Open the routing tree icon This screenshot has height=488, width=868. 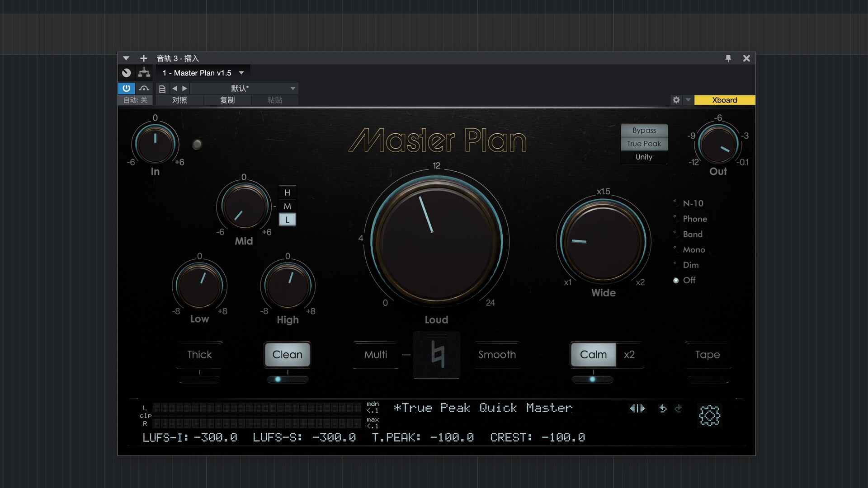pyautogui.click(x=144, y=73)
